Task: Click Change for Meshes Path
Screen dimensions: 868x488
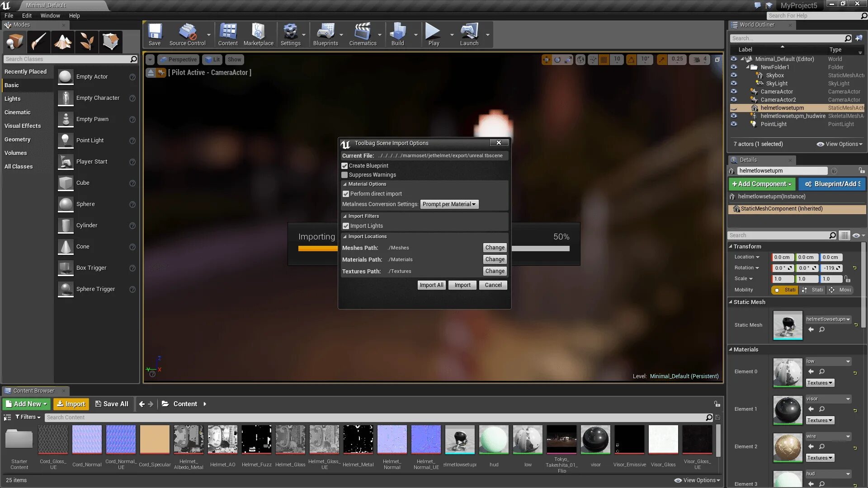Action: coord(495,248)
